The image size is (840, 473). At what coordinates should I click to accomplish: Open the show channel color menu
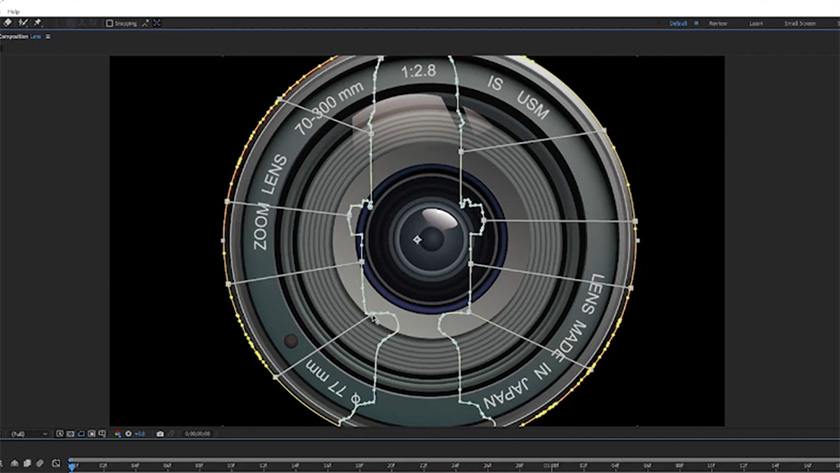click(x=117, y=434)
